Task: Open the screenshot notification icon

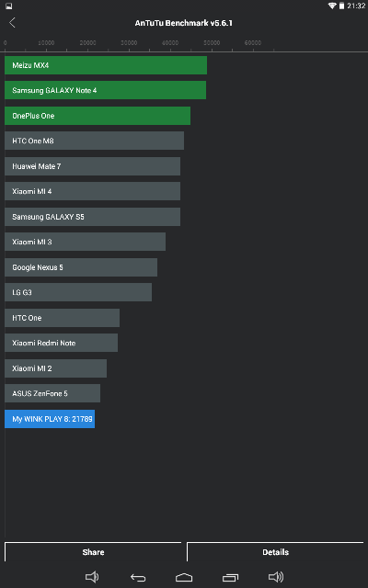Action: click(8, 6)
